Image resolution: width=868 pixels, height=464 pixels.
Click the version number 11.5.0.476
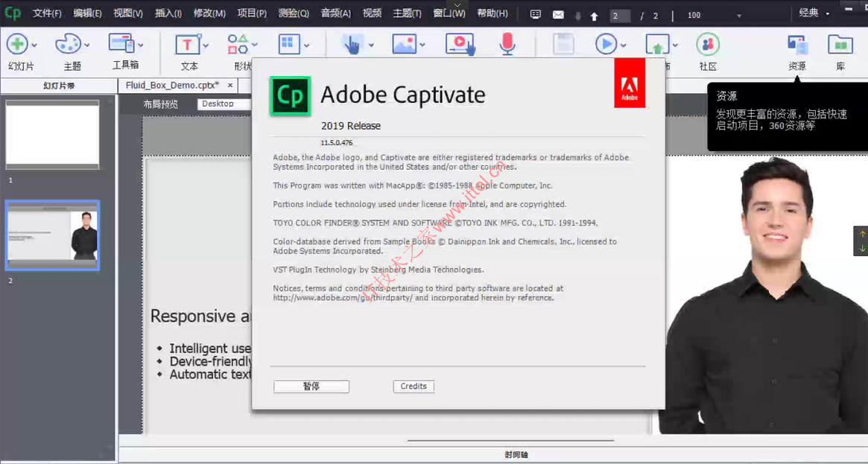[337, 143]
